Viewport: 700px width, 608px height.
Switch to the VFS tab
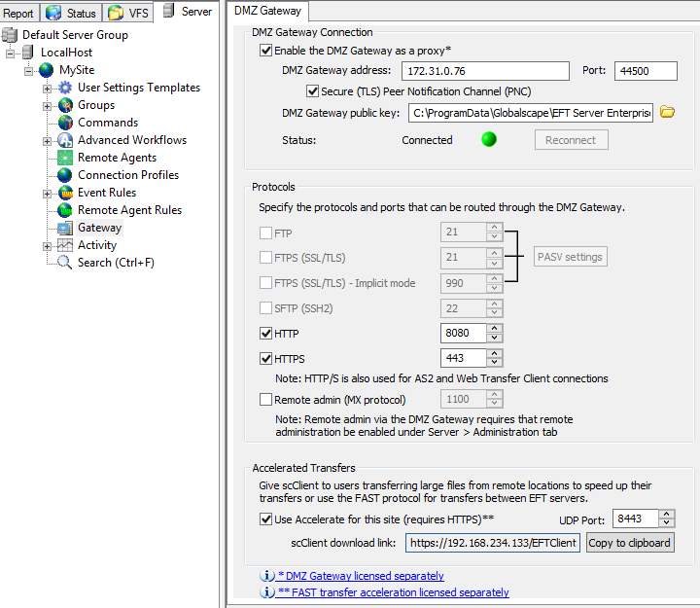point(128,14)
